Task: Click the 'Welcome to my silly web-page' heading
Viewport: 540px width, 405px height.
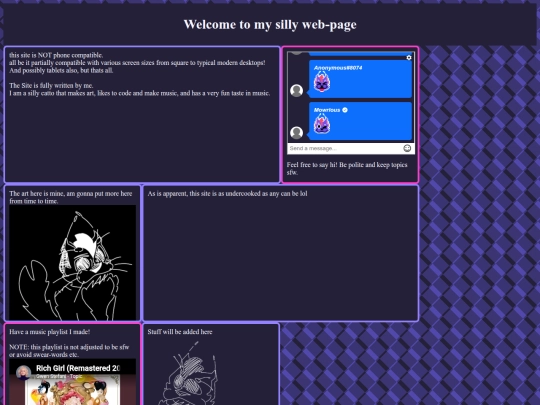Action: click(x=270, y=24)
